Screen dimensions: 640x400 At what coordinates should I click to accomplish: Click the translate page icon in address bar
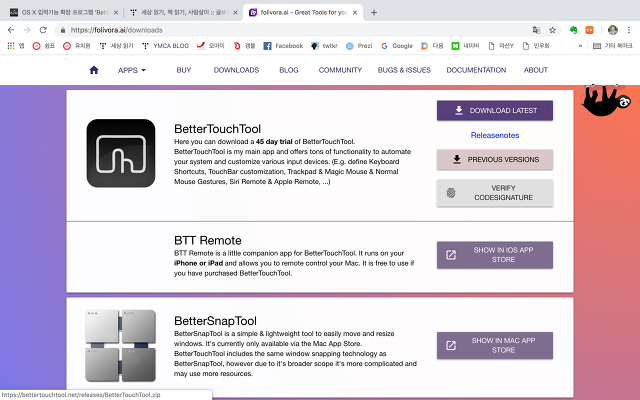[x=536, y=30]
